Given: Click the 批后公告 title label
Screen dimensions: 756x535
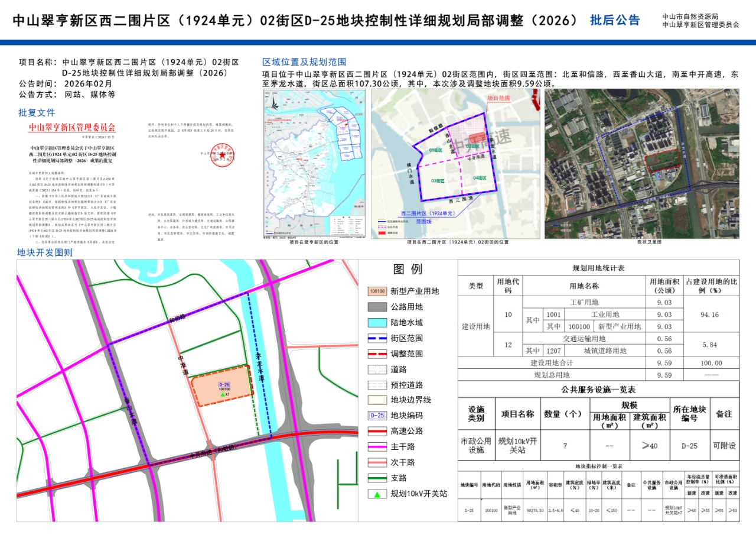Looking at the screenshot, I should point(614,20).
